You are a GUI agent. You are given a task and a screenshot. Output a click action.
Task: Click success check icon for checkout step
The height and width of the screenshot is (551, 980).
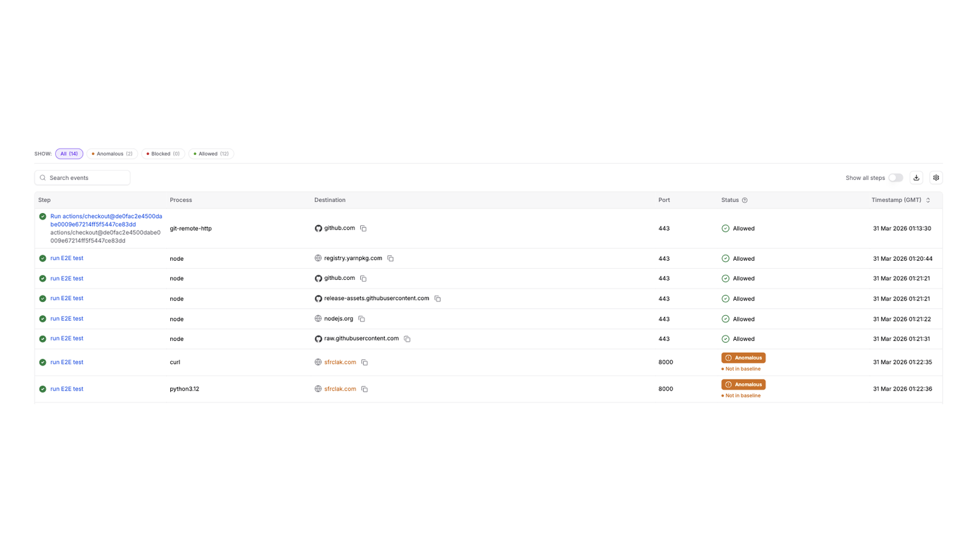tap(42, 216)
